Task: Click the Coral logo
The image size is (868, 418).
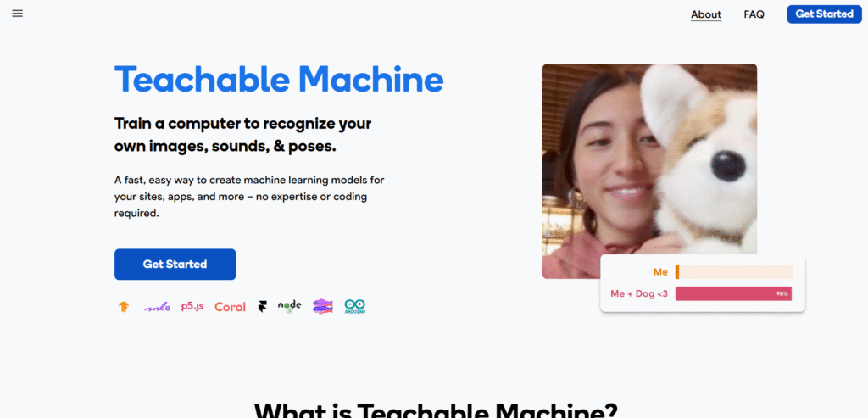Action: (x=231, y=307)
